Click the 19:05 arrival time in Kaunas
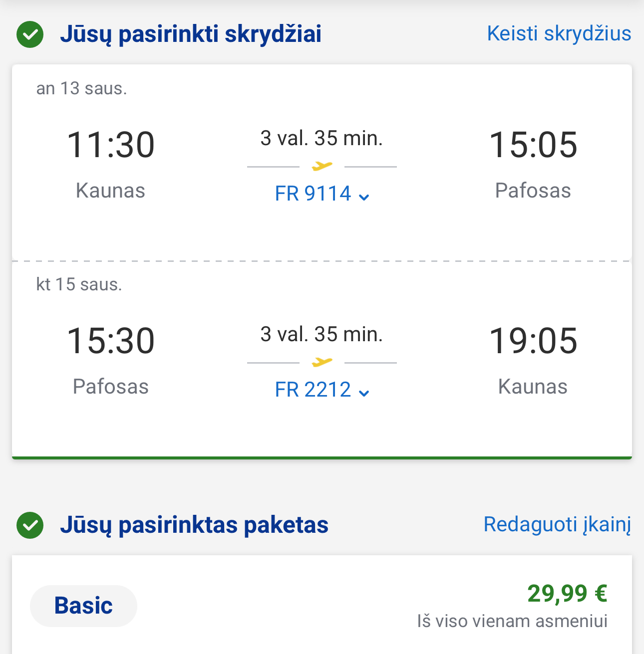 pyautogui.click(x=533, y=341)
